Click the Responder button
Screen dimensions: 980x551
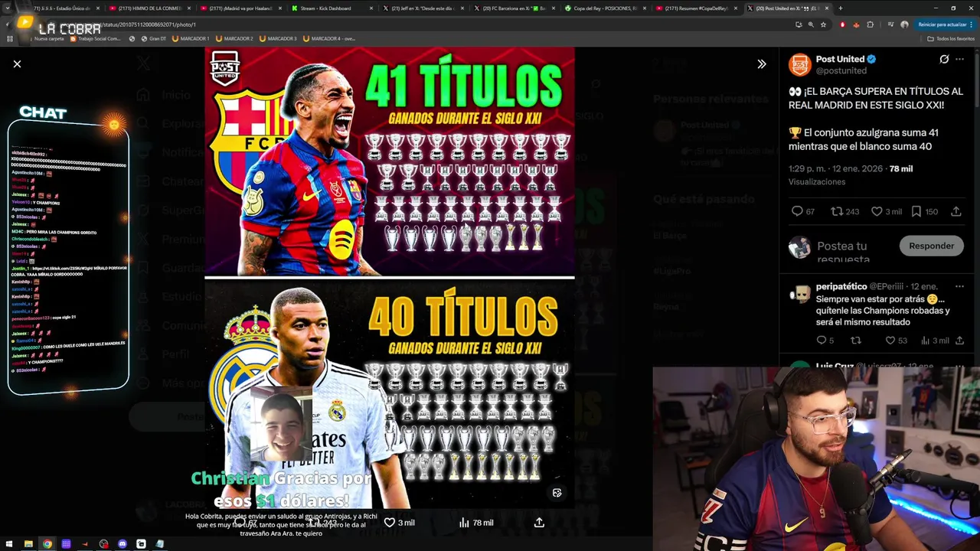click(x=931, y=246)
